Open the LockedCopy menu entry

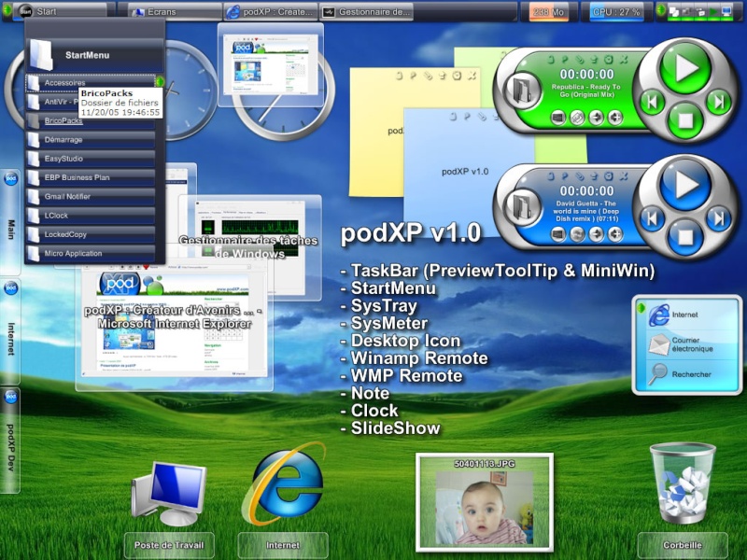pos(91,235)
